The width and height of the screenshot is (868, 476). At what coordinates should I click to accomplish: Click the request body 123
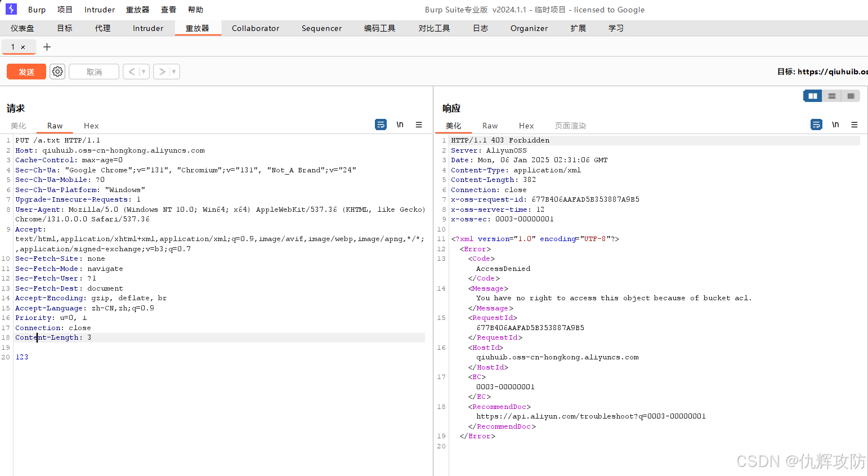click(22, 357)
